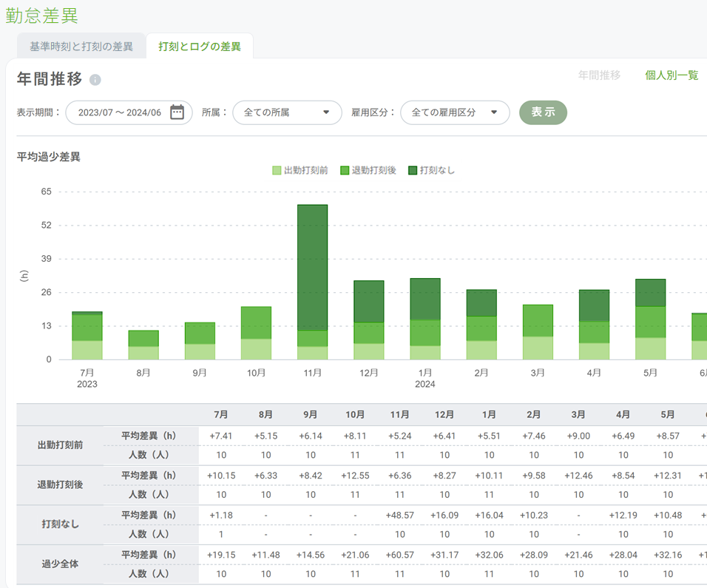Click the info icon beside 年間推移
This screenshot has width=707, height=588.
pyautogui.click(x=95, y=81)
